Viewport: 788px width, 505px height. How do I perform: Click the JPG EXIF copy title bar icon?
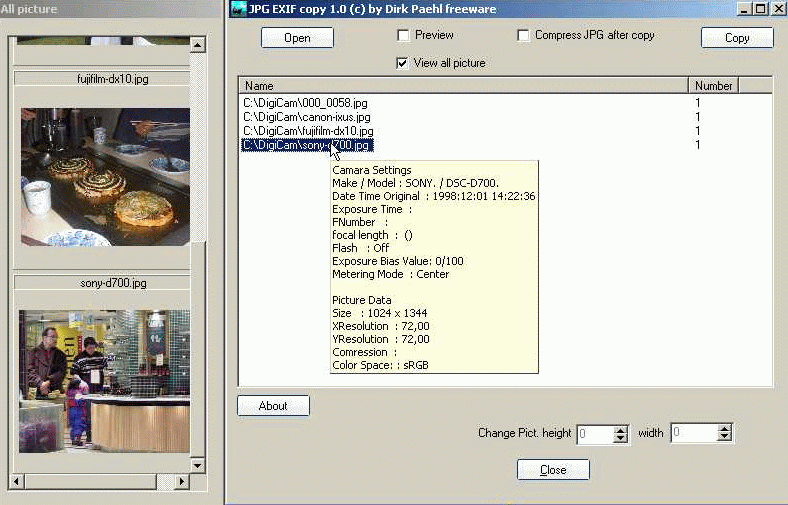237,9
